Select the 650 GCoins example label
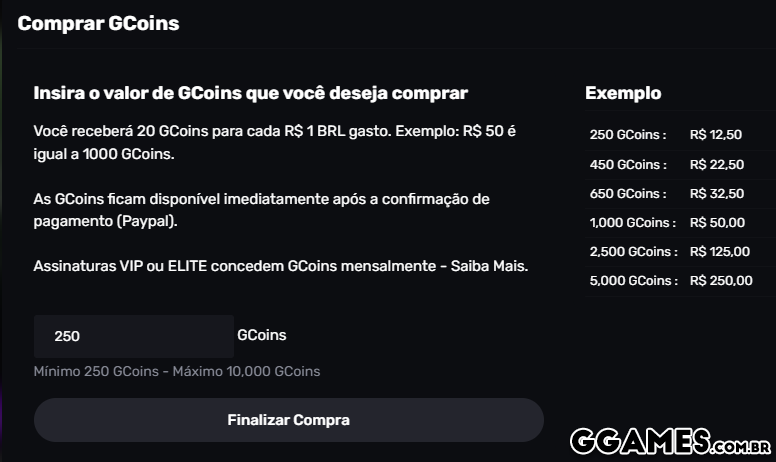Image resolution: width=776 pixels, height=462 pixels. [x=627, y=193]
